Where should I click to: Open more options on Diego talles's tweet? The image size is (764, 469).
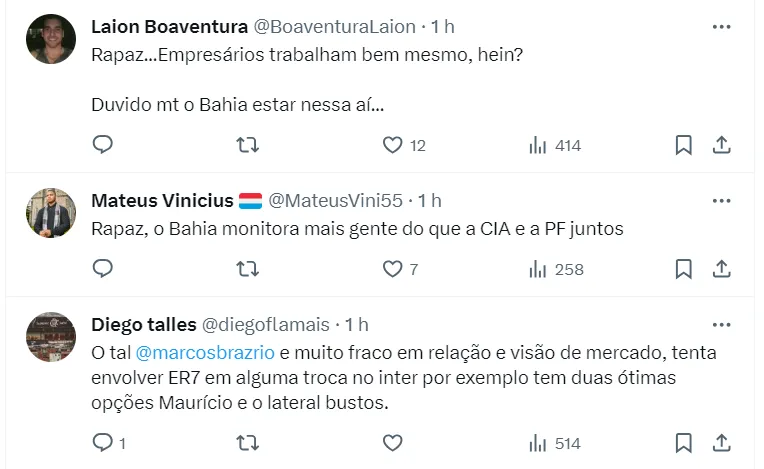[721, 325]
